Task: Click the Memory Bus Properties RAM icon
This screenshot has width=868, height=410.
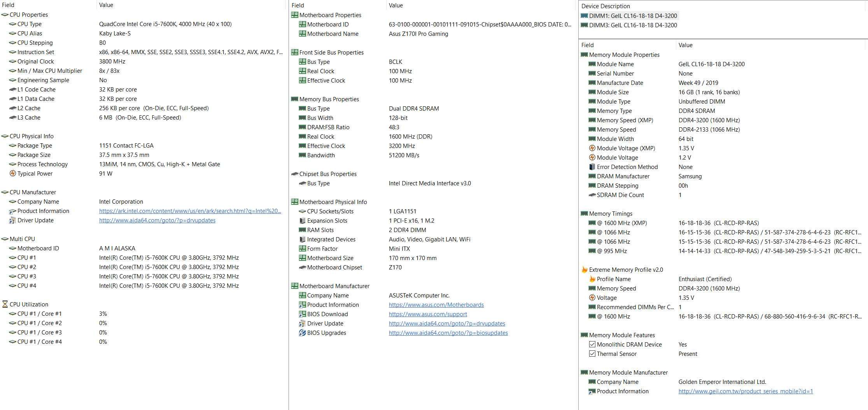Action: coord(294,99)
